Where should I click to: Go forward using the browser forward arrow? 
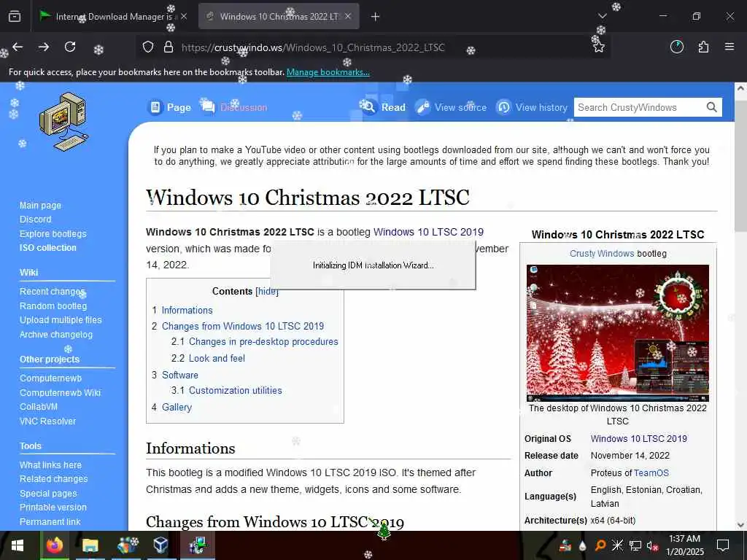[44, 47]
